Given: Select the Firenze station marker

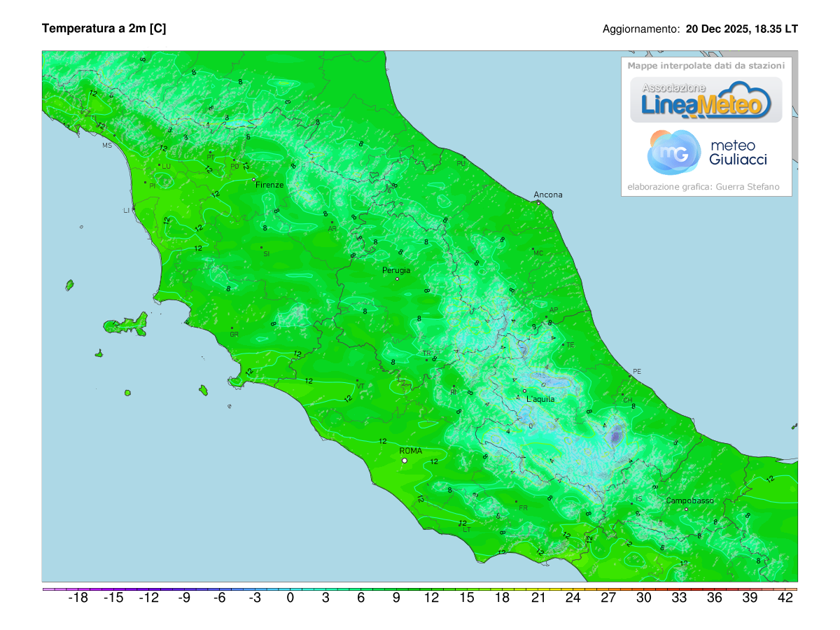Looking at the screenshot, I should point(253,181).
